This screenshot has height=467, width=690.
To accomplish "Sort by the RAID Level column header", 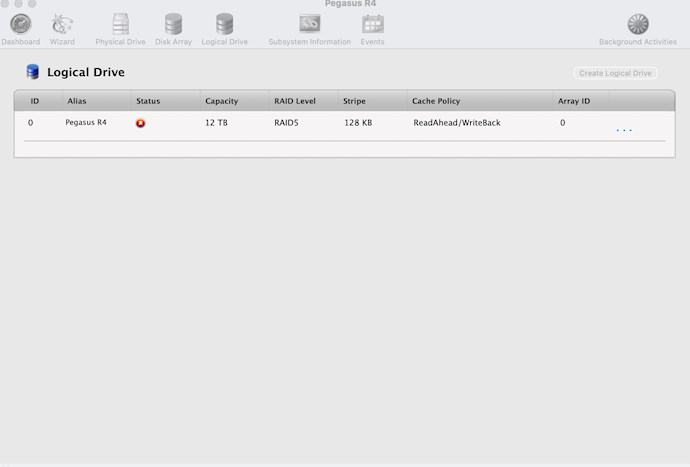I will point(295,101).
